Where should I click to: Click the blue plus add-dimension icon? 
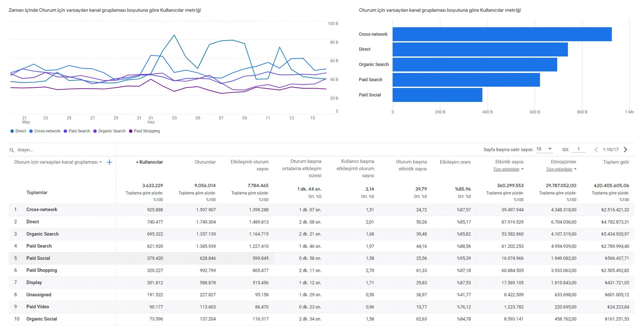pos(109,162)
